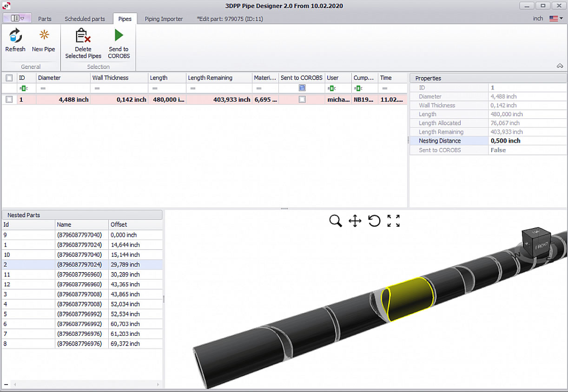Click the fit-to-screen icon in 3D viewer
This screenshot has height=392, width=568.
(x=393, y=221)
